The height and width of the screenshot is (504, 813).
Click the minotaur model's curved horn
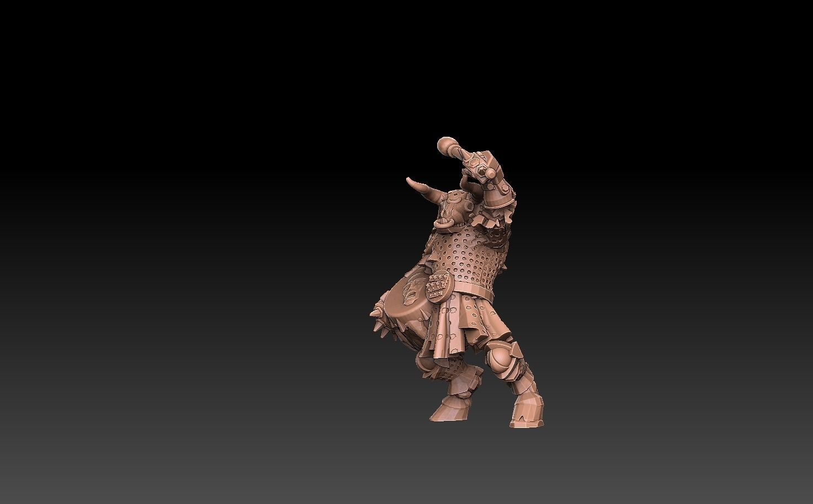(x=426, y=190)
